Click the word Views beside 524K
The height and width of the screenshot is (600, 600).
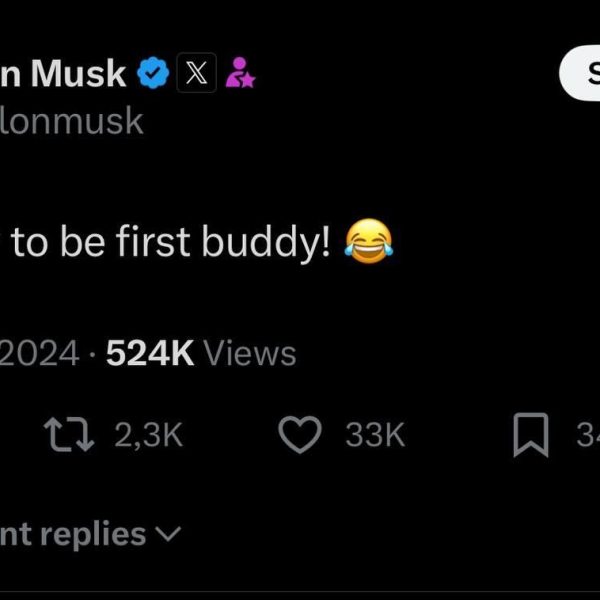pos(250,353)
